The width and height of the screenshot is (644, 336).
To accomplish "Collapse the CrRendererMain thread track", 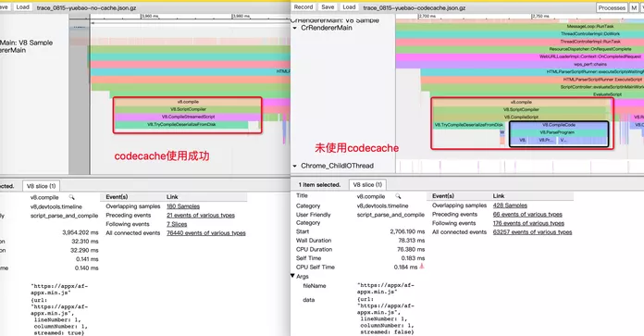I will (294, 28).
